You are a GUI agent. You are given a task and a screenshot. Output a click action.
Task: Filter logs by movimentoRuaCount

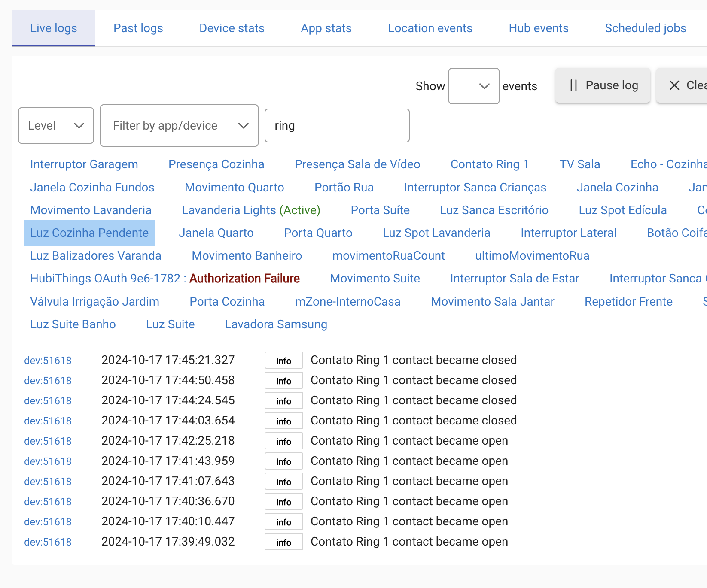pyautogui.click(x=389, y=256)
